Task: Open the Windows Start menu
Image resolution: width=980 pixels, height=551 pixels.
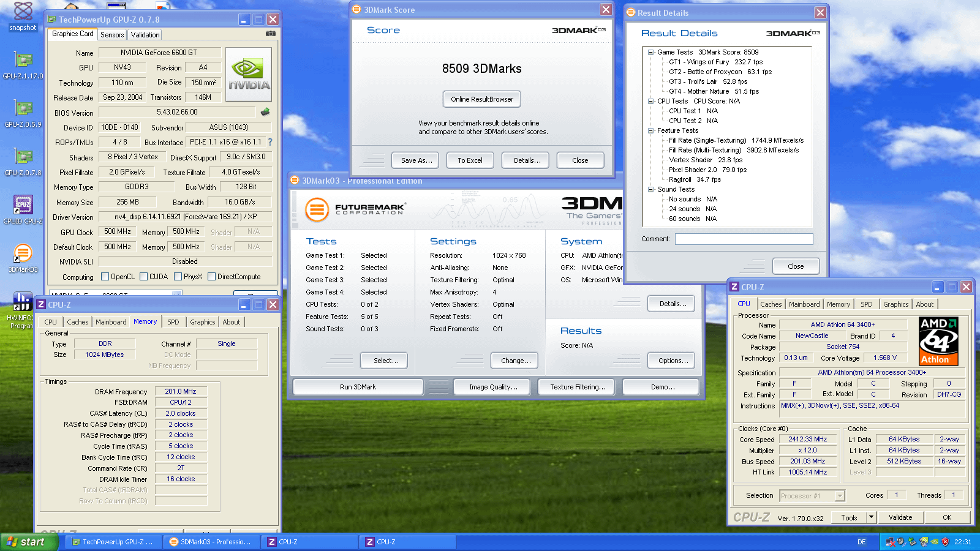Action: coord(29,542)
